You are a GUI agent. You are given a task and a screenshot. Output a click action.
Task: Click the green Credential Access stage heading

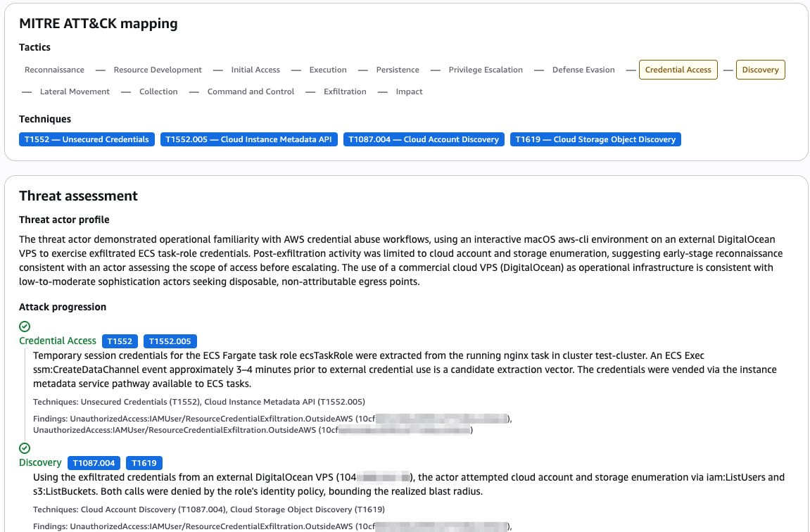pyautogui.click(x=57, y=341)
